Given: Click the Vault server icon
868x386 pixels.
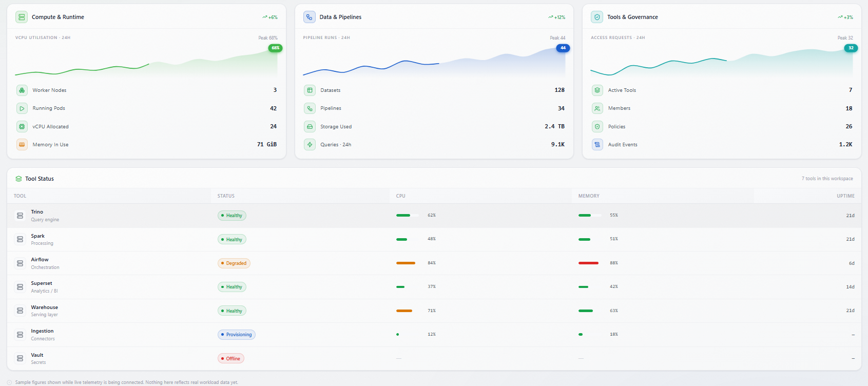Looking at the screenshot, I should click(20, 358).
